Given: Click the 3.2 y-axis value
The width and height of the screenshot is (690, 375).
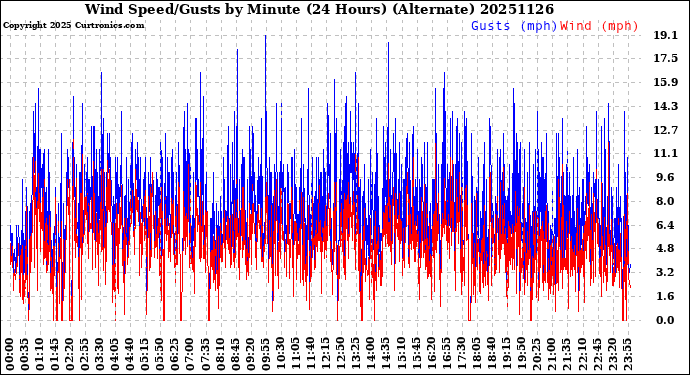Looking at the screenshot, I should (x=665, y=272).
